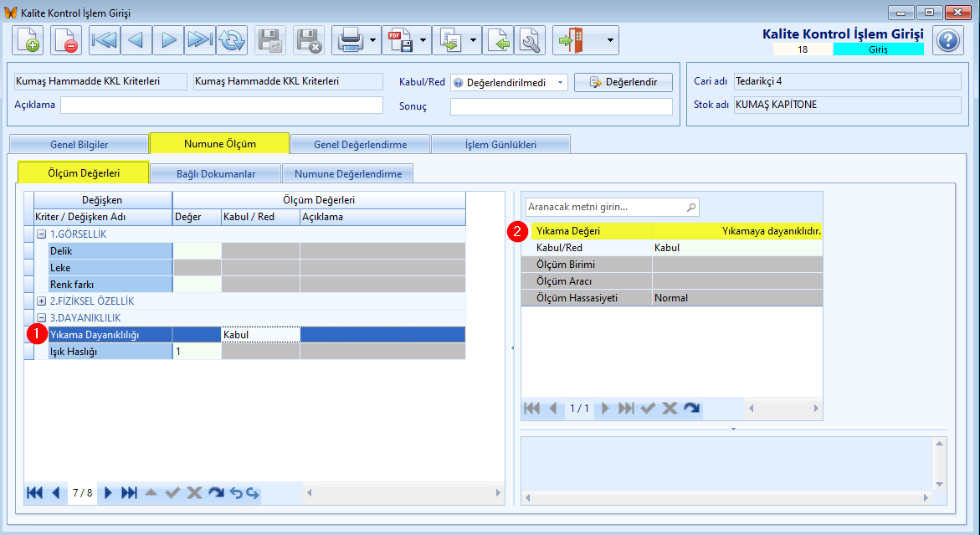Image resolution: width=980 pixels, height=535 pixels.
Task: Open the printer dropdown arrow
Action: 373,41
